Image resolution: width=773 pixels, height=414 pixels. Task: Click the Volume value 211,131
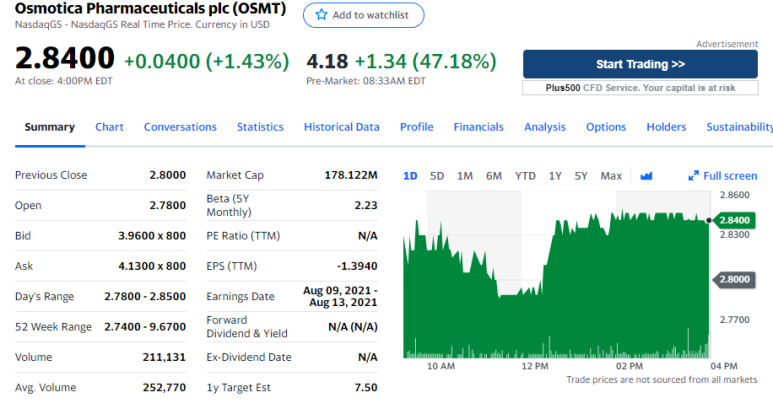point(164,357)
